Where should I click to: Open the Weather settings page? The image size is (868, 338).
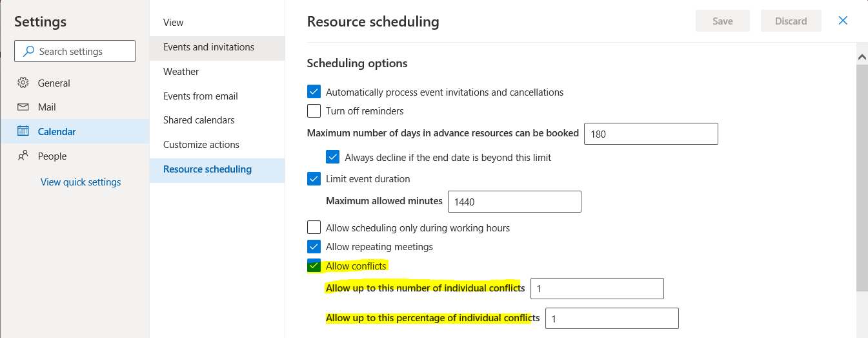tap(181, 72)
